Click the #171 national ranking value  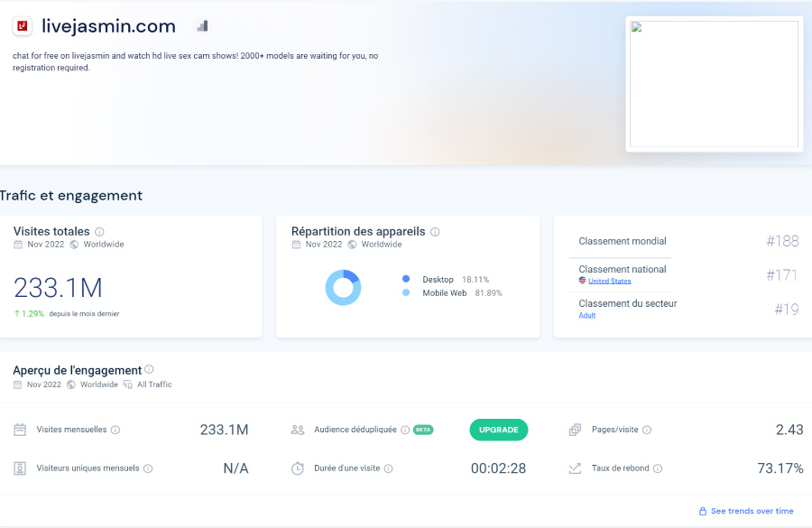(782, 275)
